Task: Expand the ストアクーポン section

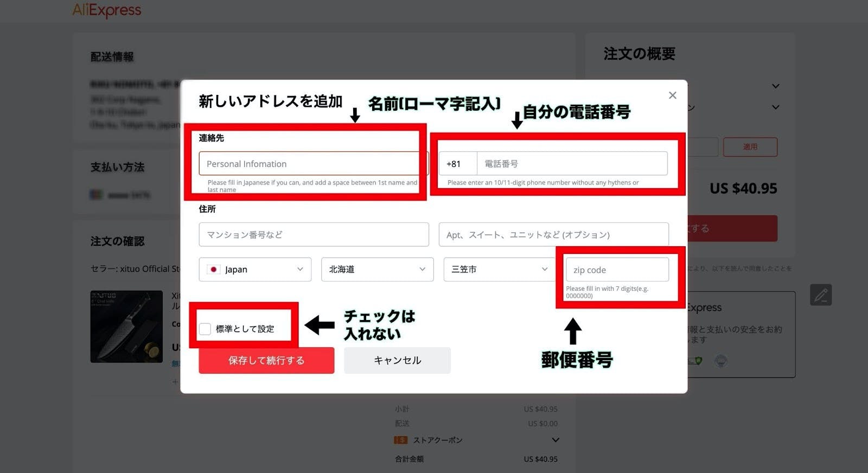Action: pos(555,440)
